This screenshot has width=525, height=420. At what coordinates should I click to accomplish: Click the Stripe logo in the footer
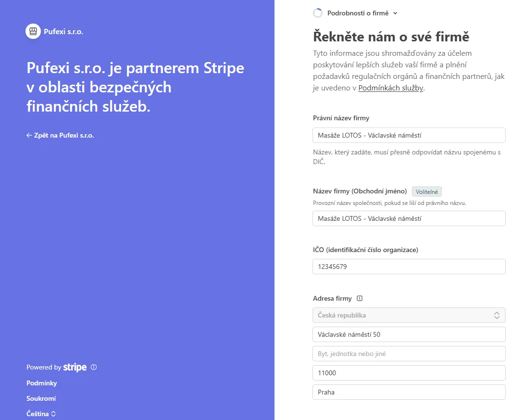click(x=75, y=368)
